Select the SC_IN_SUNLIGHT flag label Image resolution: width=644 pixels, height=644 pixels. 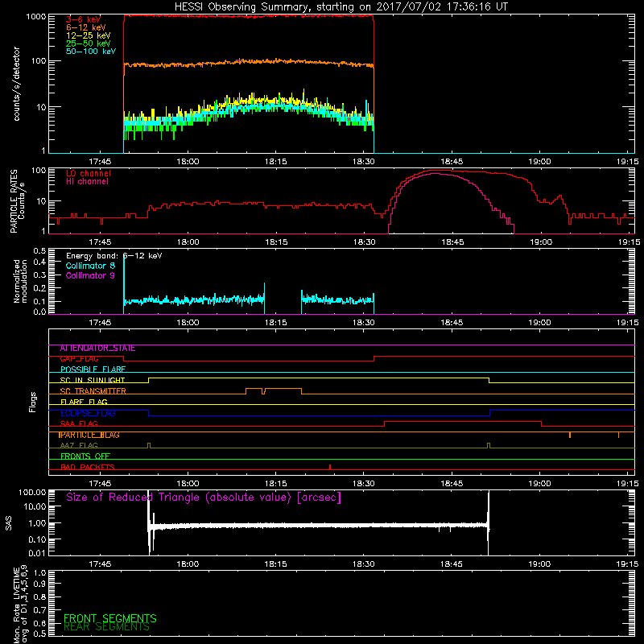93,380
